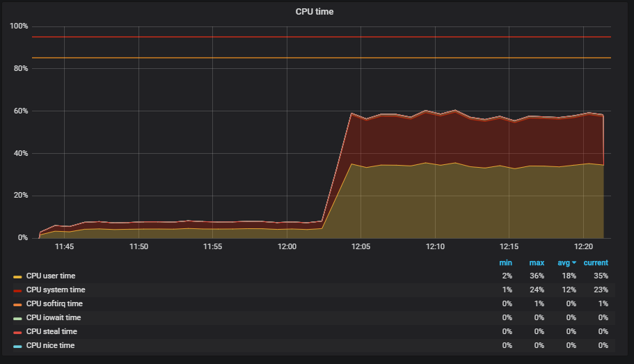Screen dimensions: 634x364
Task: Show only the CPU iowait time series
Action: click(x=54, y=317)
